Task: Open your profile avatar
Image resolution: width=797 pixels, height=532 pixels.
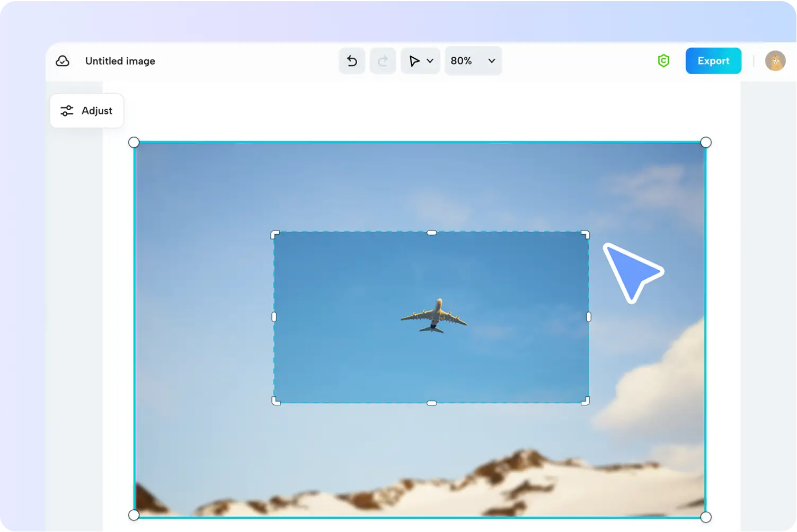Action: coord(775,60)
